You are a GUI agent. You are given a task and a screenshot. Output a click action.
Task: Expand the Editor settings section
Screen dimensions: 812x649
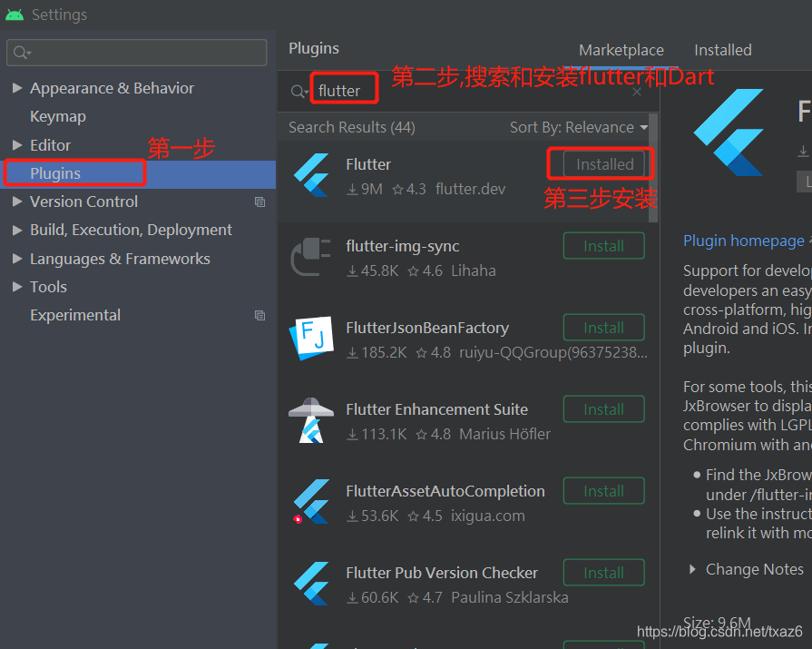(x=15, y=144)
